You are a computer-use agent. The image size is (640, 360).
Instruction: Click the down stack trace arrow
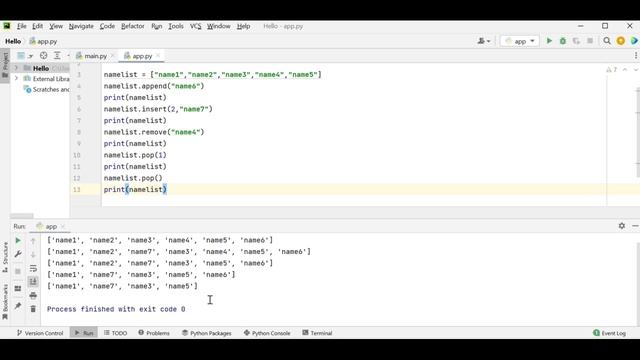[x=33, y=254]
